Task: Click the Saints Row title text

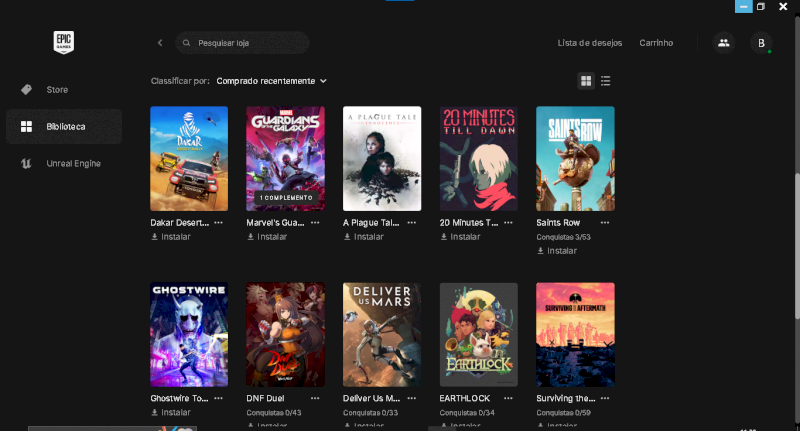Action: click(x=558, y=223)
